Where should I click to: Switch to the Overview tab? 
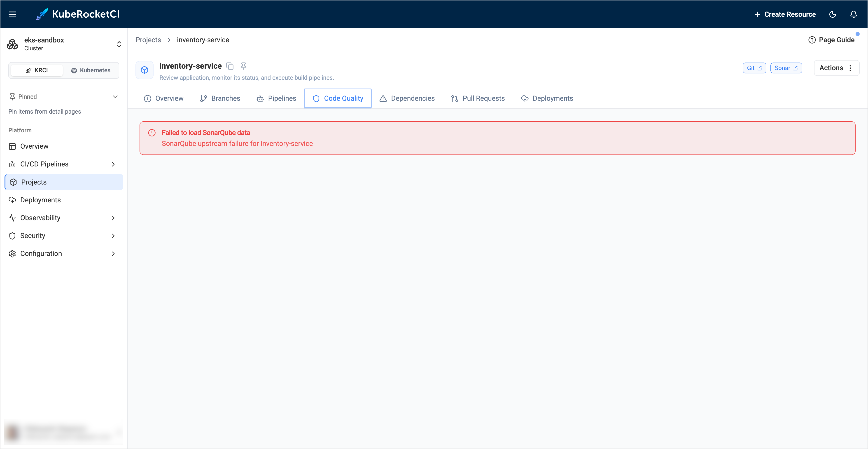click(x=164, y=98)
